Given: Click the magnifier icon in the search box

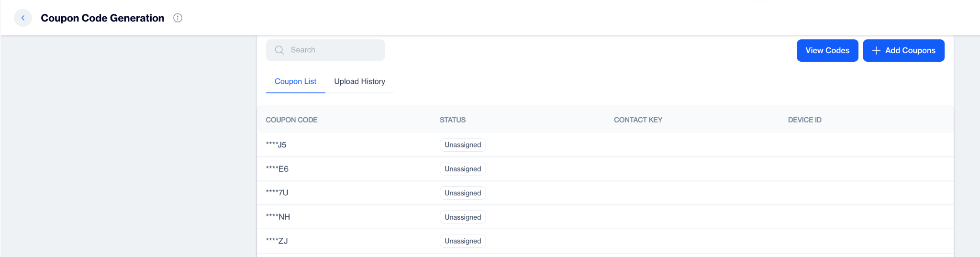Looking at the screenshot, I should click(x=279, y=50).
